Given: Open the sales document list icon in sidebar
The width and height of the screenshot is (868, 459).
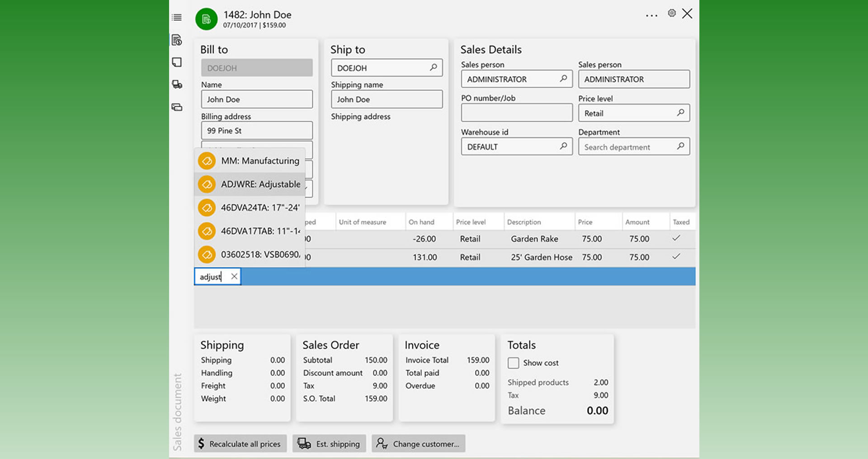Looking at the screenshot, I should pos(176,17).
